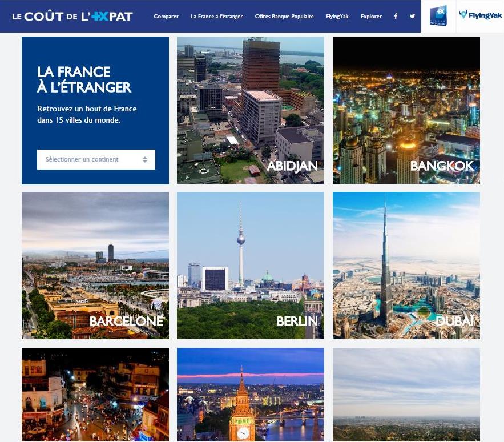Select the Berlin TV tower tile
504x442 pixels.
click(251, 266)
